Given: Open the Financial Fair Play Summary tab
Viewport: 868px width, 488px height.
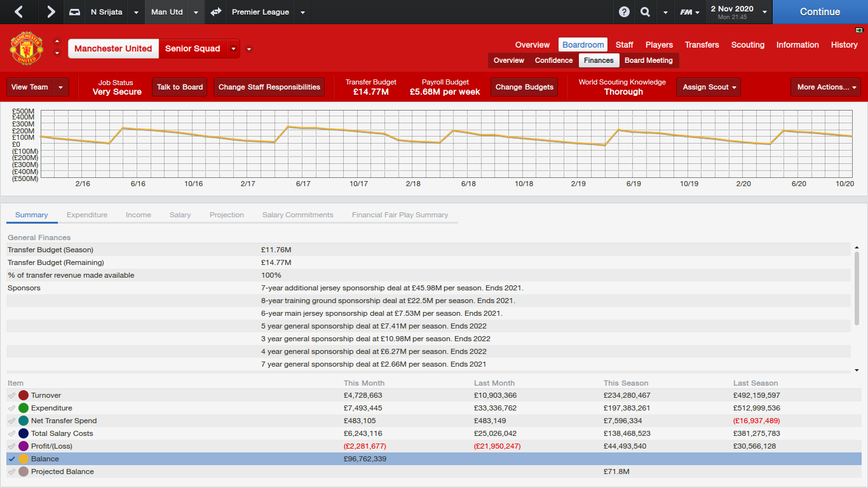Looking at the screenshot, I should [x=400, y=215].
